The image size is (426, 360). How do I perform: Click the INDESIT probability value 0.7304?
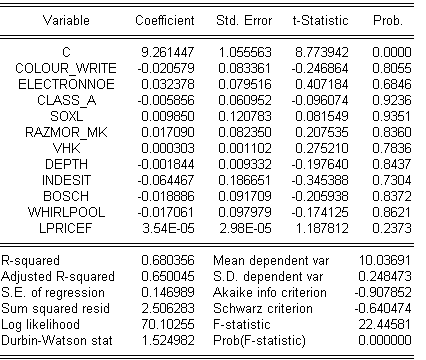(x=392, y=180)
